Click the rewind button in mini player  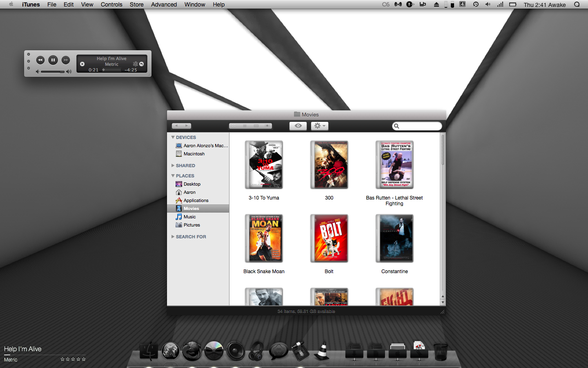pos(40,60)
